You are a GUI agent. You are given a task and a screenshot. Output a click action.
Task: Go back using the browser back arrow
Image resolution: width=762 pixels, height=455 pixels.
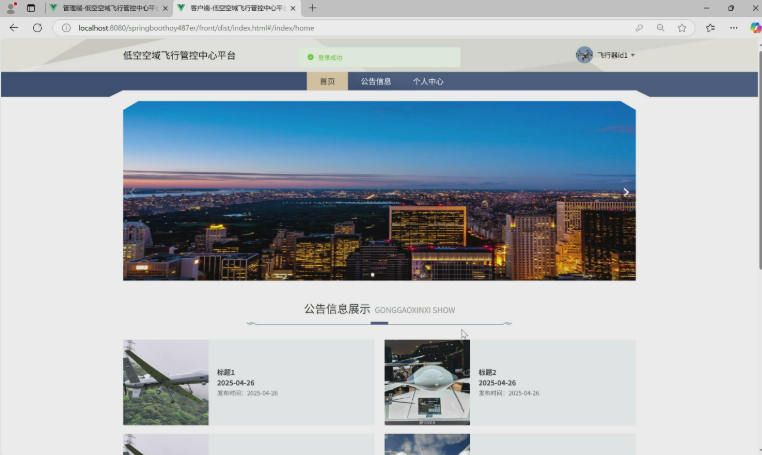pyautogui.click(x=14, y=28)
